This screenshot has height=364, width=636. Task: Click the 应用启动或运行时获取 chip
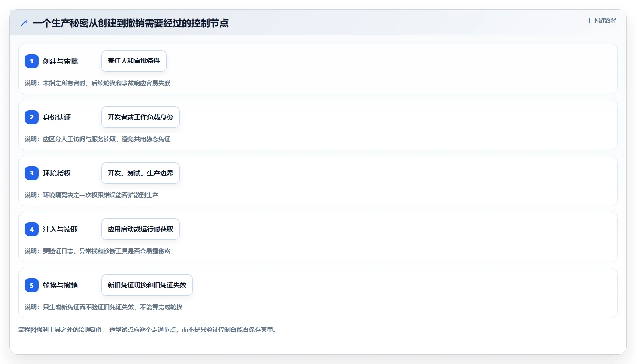[x=140, y=229]
